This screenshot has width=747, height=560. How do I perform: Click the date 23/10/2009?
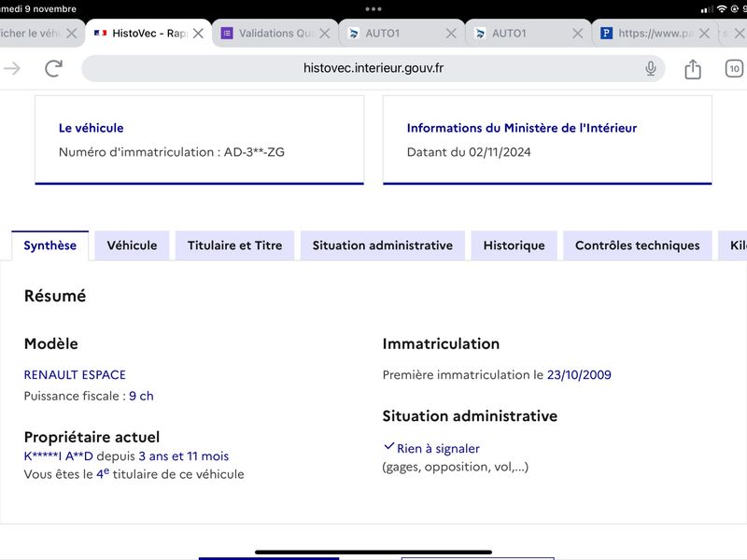(x=579, y=375)
